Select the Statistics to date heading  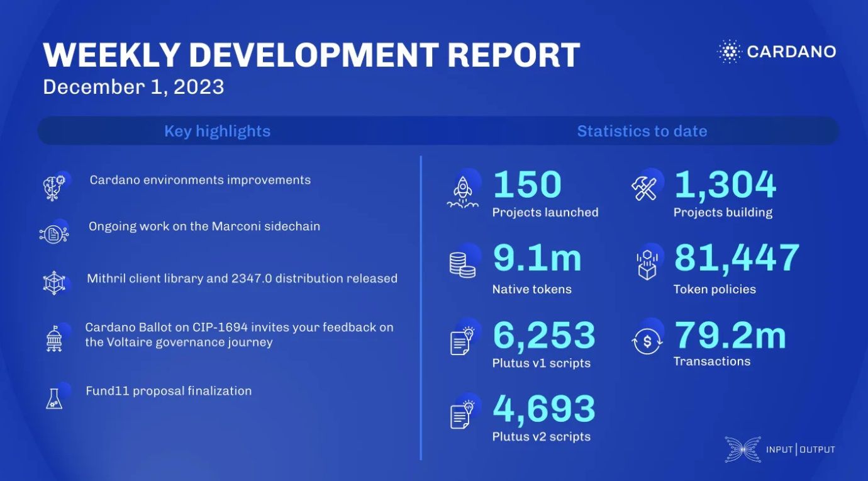tap(642, 131)
